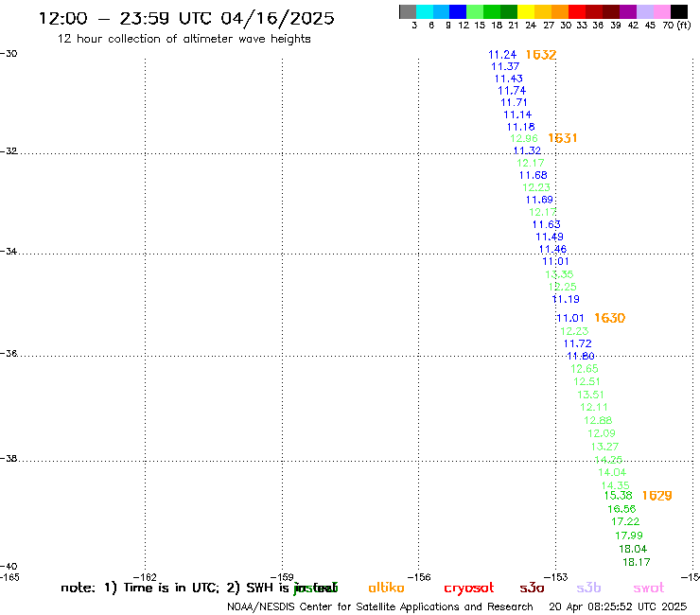Click the value 11.32 on the -32 line
The height and width of the screenshot is (615, 700).
tap(527, 150)
